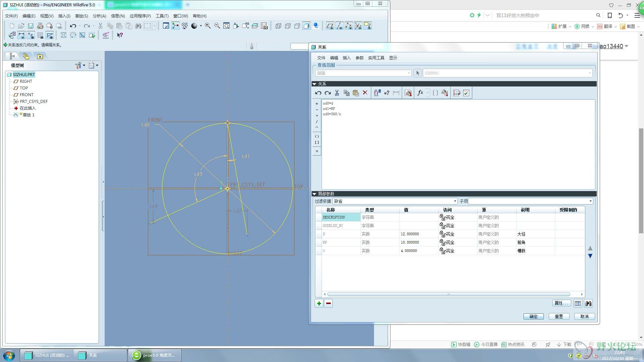The image size is (644, 362).
Task: Click browser window vertical scrollbar thumb
Action: pos(641,180)
